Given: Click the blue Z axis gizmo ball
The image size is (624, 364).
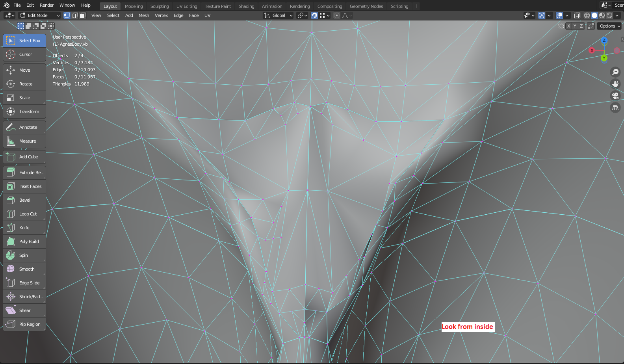Looking at the screenshot, I should tap(604, 40).
